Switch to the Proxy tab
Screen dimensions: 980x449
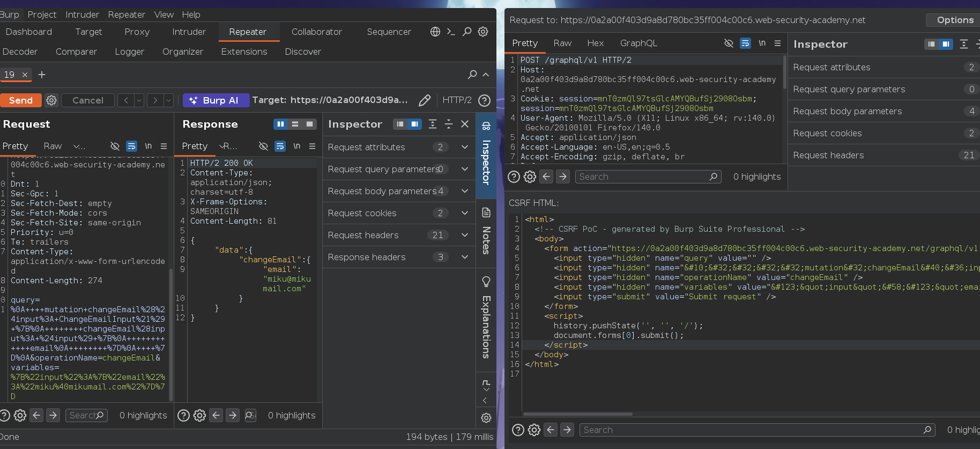[x=137, y=32]
